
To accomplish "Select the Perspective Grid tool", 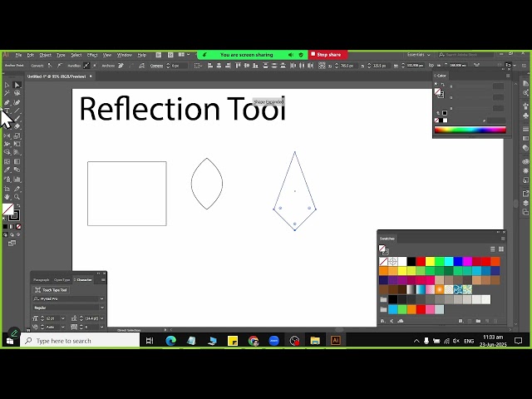I will (x=17, y=152).
